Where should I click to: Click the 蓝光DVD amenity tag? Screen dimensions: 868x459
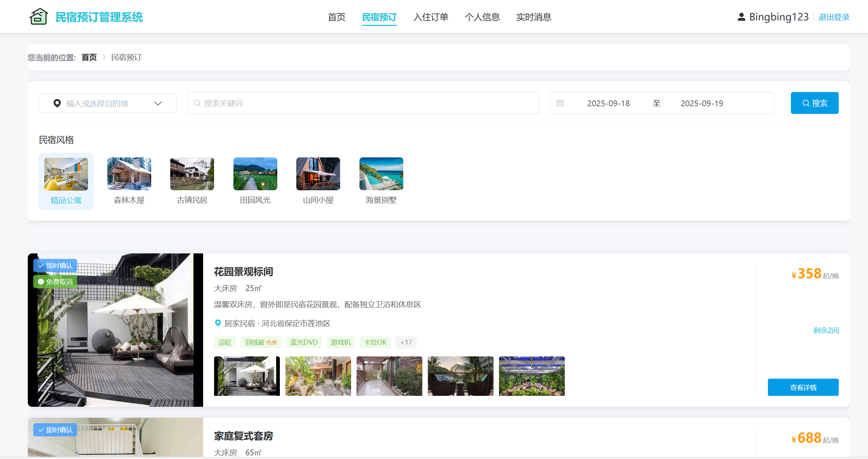click(304, 342)
